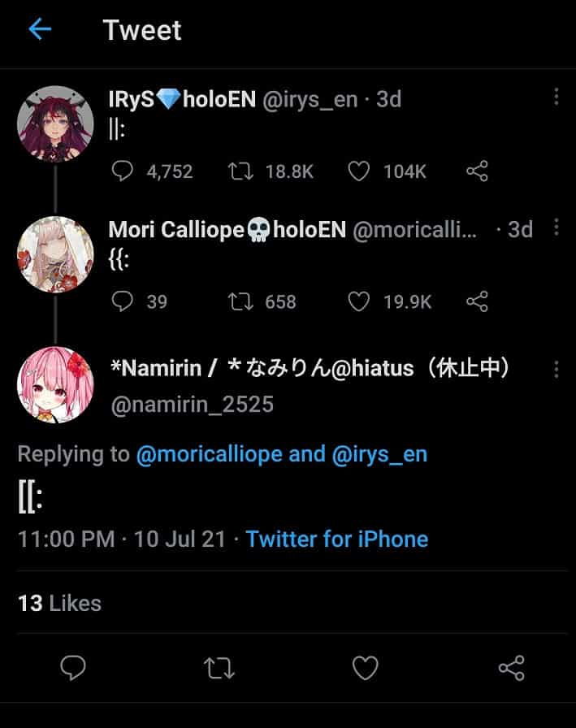Open the @irys_en mention link
This screenshot has width=576, height=728.
click(379, 454)
